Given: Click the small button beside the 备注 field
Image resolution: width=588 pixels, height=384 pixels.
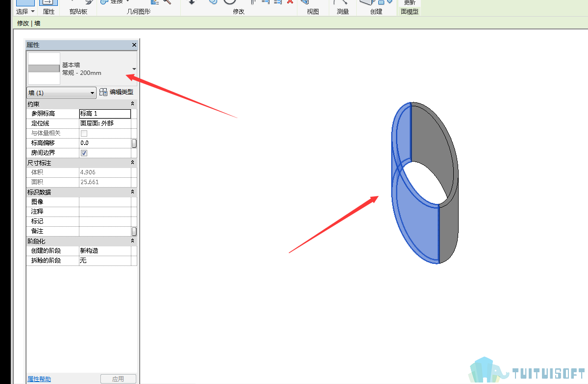Looking at the screenshot, I should [134, 231].
